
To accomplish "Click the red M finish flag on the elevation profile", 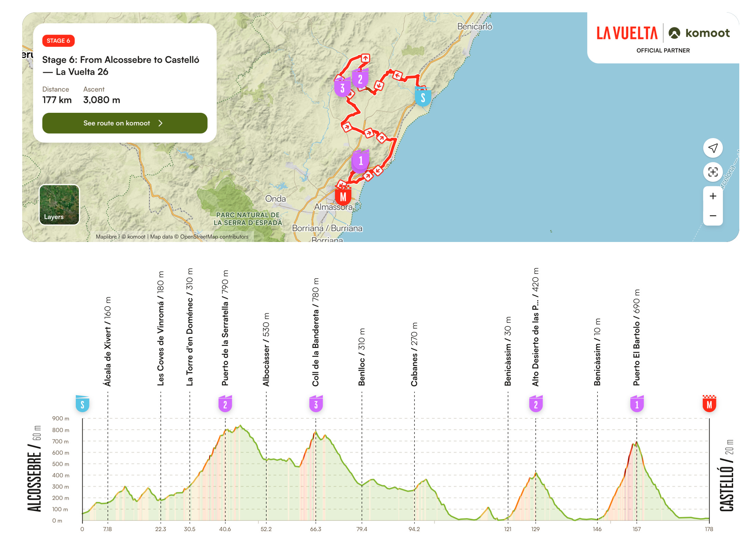I will pos(709,404).
